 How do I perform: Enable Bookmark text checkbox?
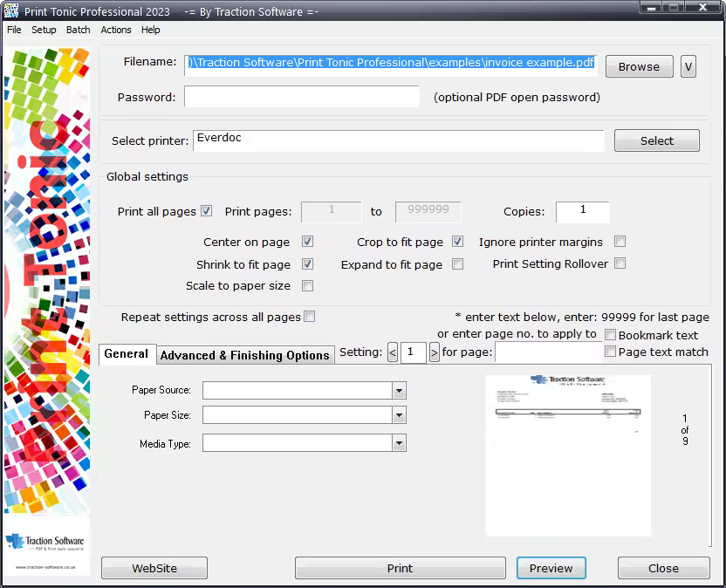click(x=611, y=334)
